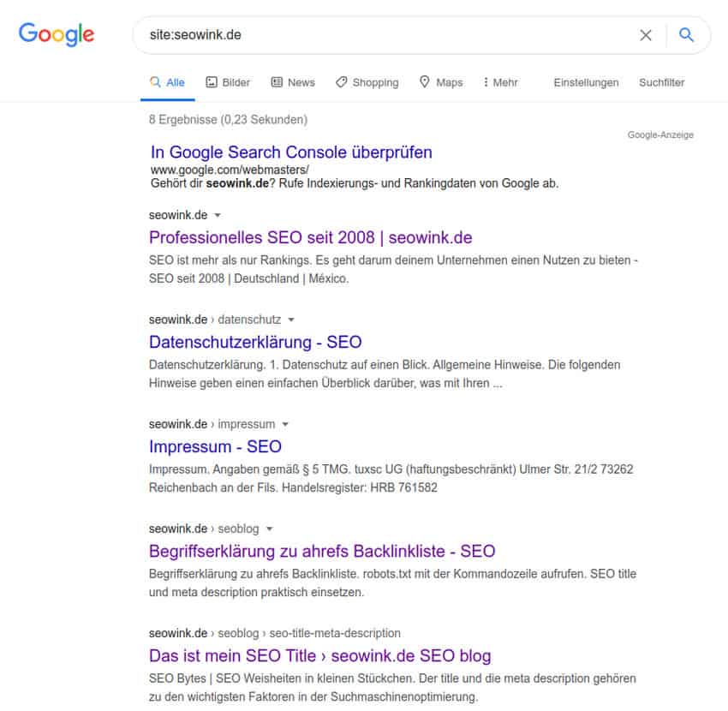Click the Shopping tag icon

[x=341, y=82]
